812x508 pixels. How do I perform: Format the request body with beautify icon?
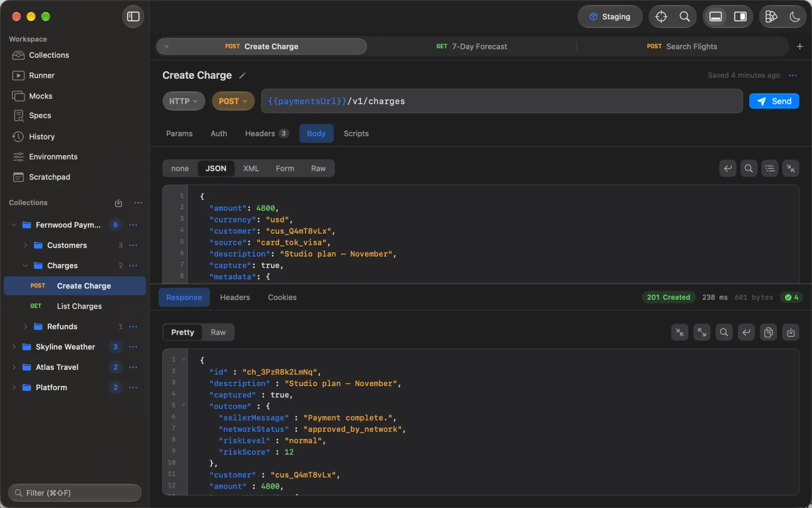click(770, 168)
